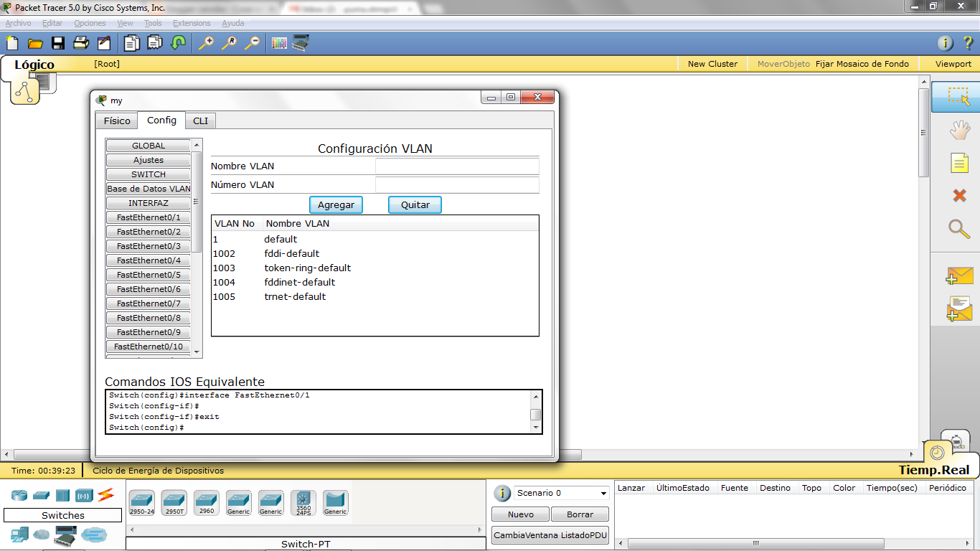Screen dimensions: 980x551
Task: Click the scenario info icon
Action: (x=503, y=493)
